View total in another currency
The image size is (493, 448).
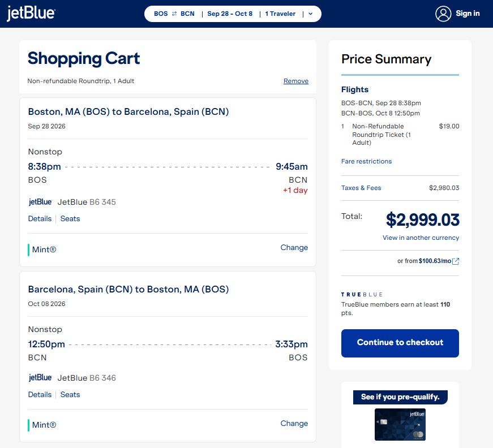[x=421, y=238]
